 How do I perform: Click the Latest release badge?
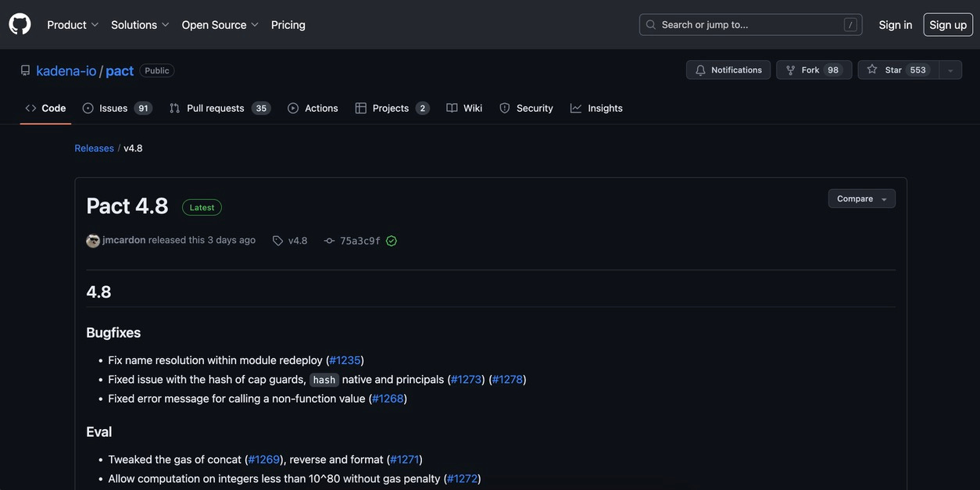(202, 208)
